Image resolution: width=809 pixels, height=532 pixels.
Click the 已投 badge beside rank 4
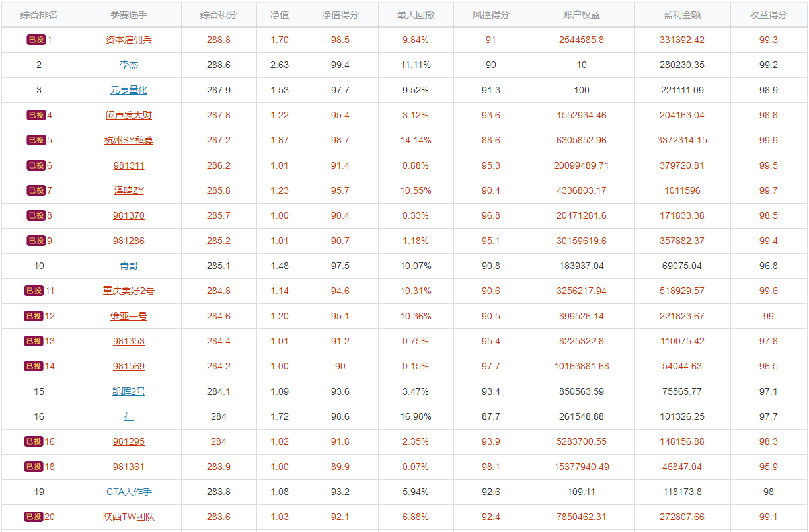tap(36, 115)
